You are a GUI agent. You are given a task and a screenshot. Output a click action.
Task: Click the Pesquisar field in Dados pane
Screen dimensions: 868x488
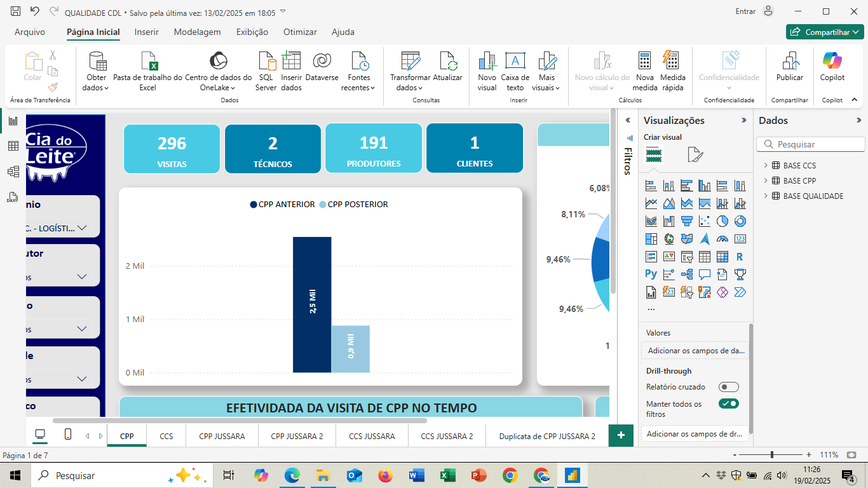click(811, 144)
